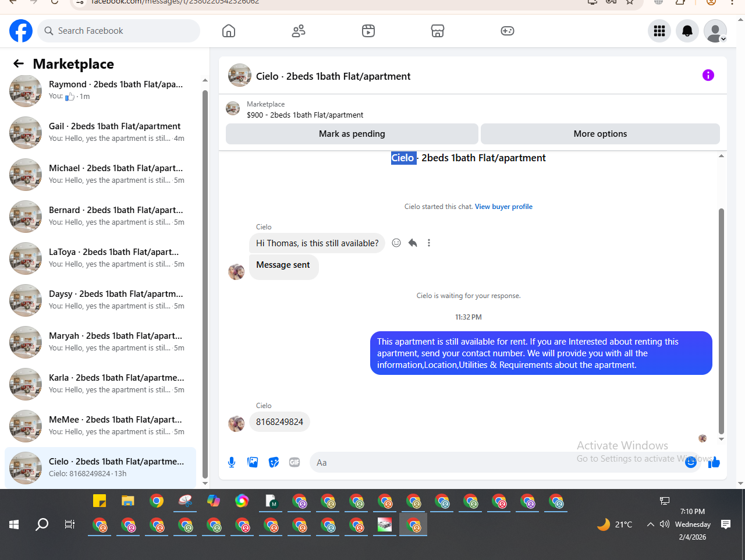Open the Video/Reels icon

(x=368, y=31)
